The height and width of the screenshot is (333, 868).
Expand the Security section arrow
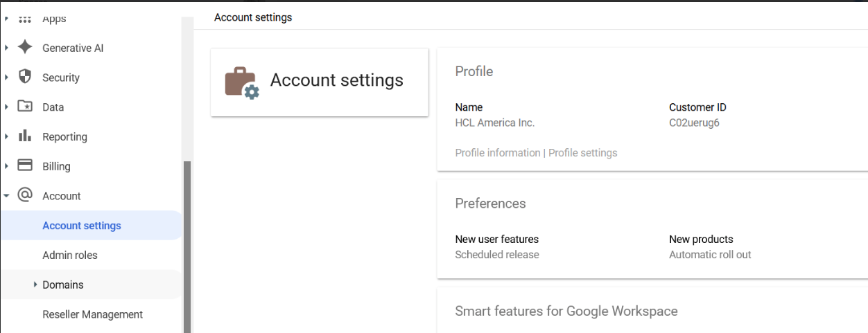[x=7, y=78]
